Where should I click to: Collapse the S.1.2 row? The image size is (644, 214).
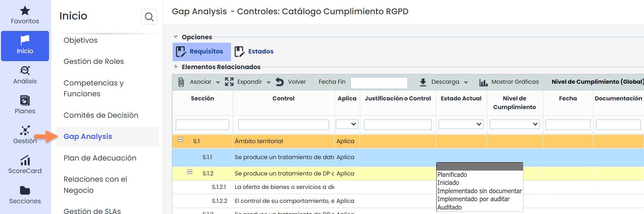190,172
